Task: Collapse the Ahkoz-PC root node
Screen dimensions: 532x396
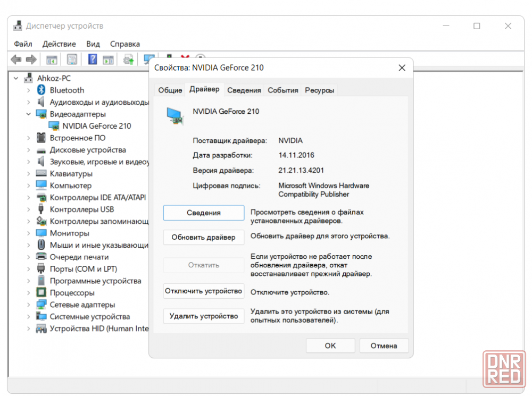Action: (16, 78)
